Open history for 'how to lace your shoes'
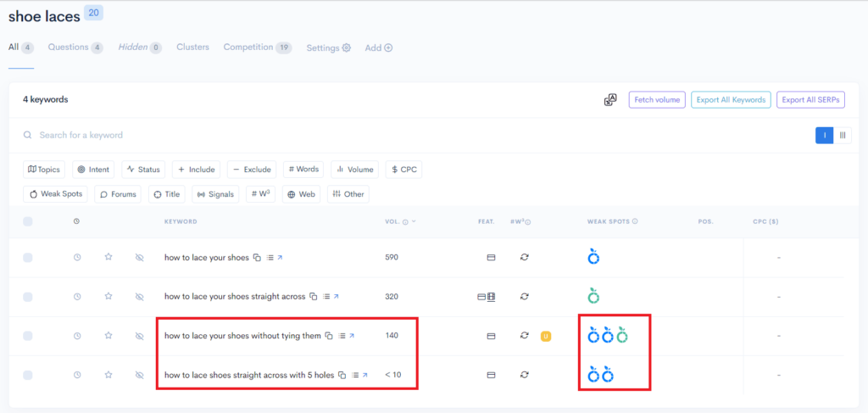The height and width of the screenshot is (413, 868). (77, 258)
